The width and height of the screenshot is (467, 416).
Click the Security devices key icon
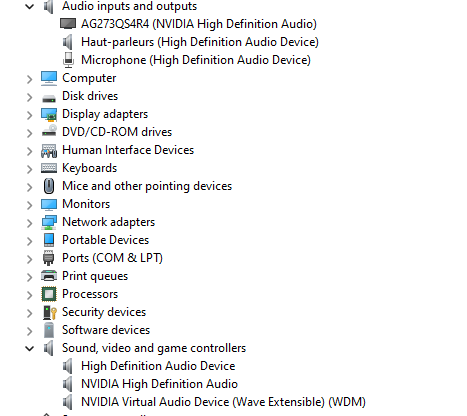click(50, 312)
